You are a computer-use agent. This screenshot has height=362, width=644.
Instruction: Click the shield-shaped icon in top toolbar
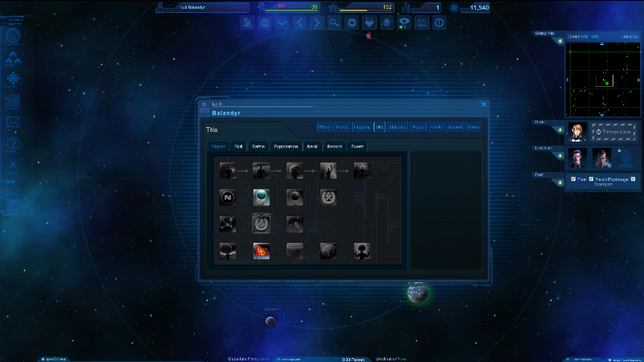[x=369, y=23]
